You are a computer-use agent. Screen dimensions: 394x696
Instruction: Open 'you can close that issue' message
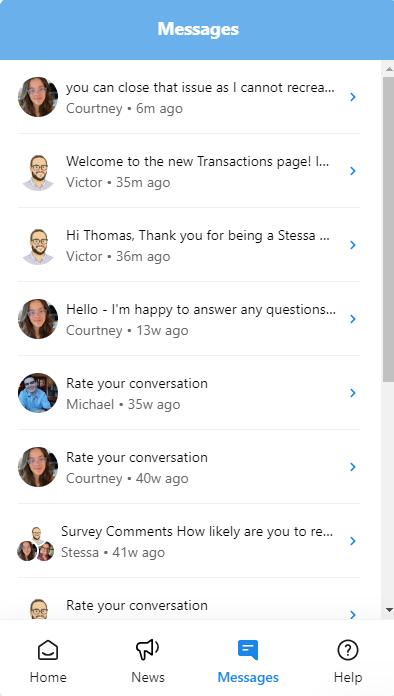[189, 97]
